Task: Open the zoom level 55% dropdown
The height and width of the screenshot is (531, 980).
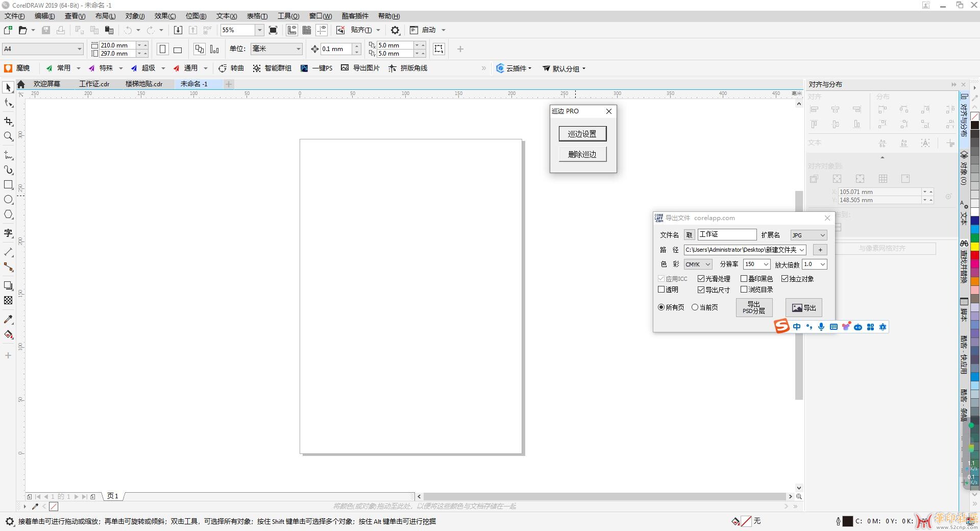Action: click(x=259, y=30)
